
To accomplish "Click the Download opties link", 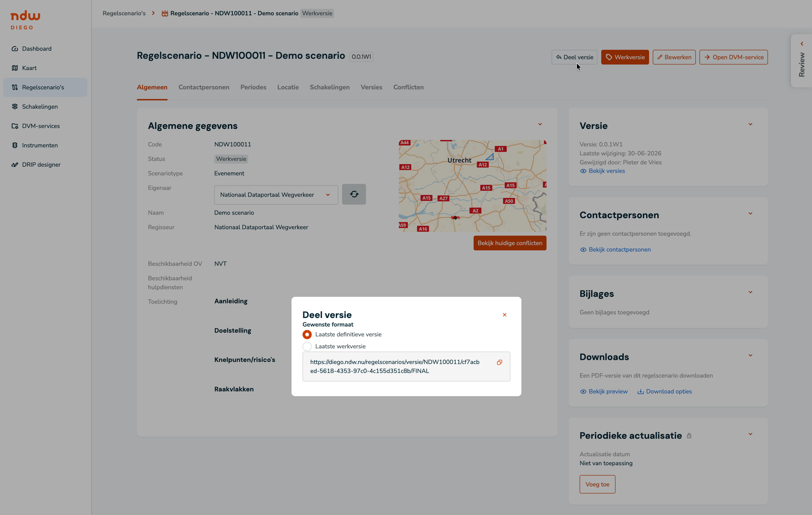I will [x=664, y=392].
